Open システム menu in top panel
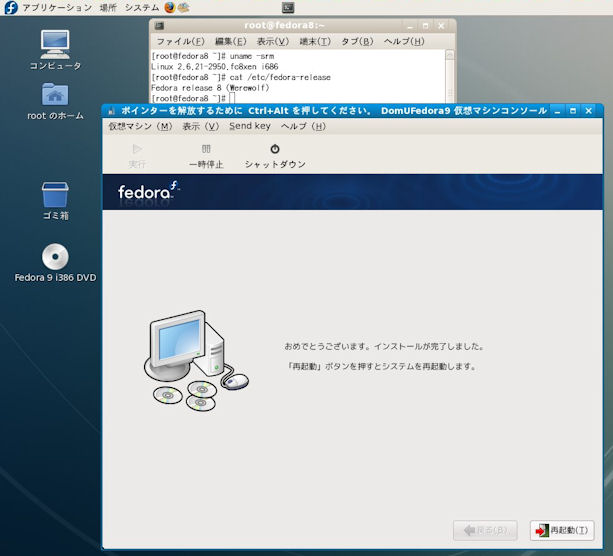The image size is (613, 556). point(142,7)
